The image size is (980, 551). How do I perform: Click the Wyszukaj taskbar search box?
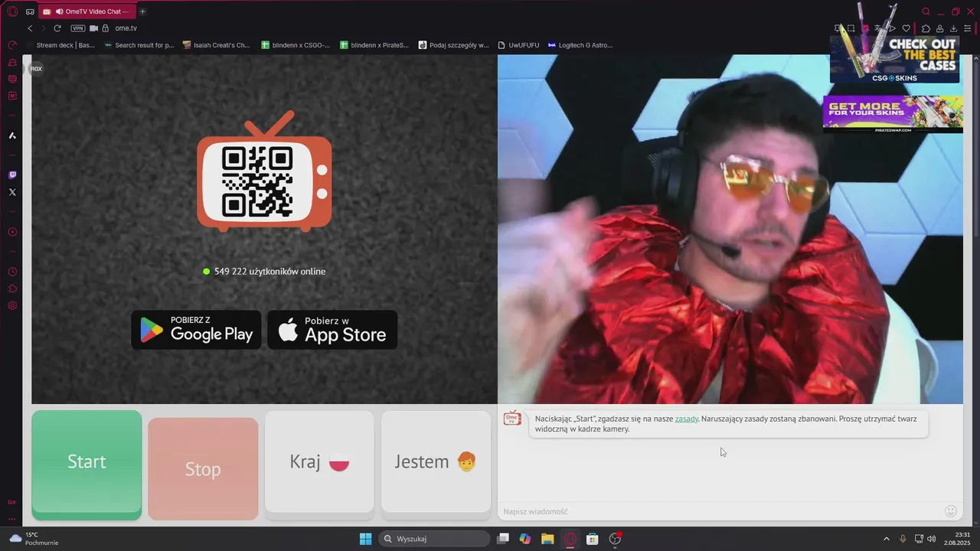pyautogui.click(x=435, y=539)
